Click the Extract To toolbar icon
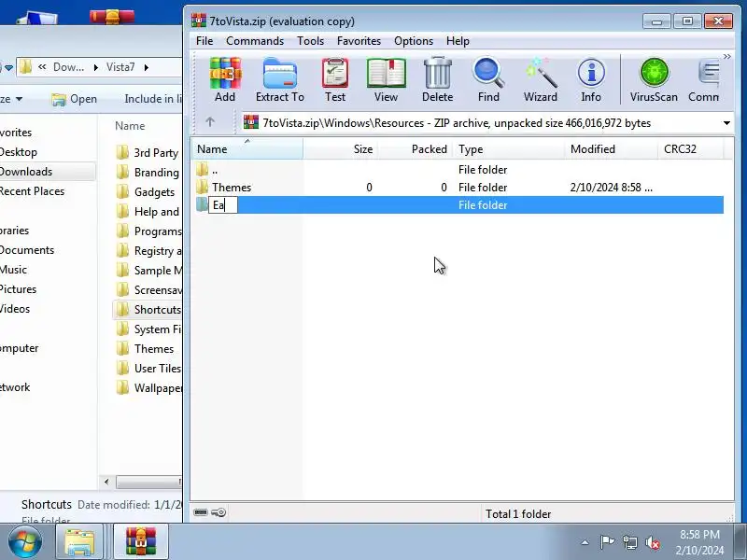Image resolution: width=747 pixels, height=560 pixels. pos(279,80)
